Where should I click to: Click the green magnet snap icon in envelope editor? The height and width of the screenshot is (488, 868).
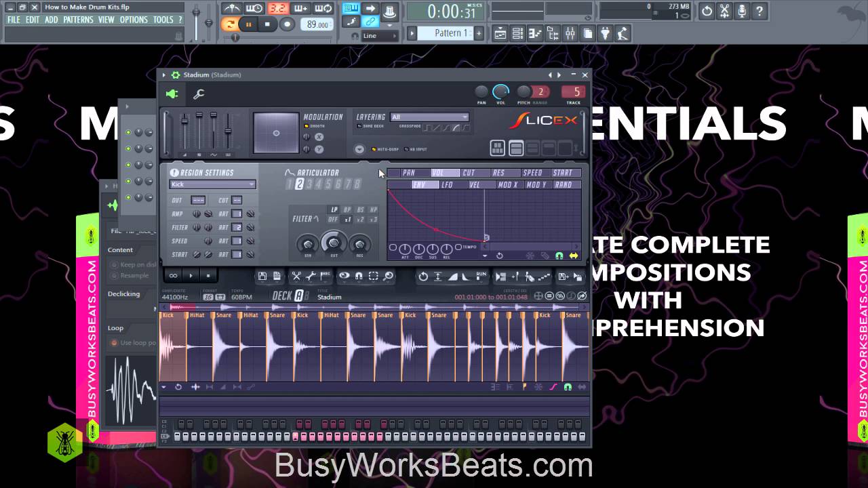pyautogui.click(x=559, y=256)
